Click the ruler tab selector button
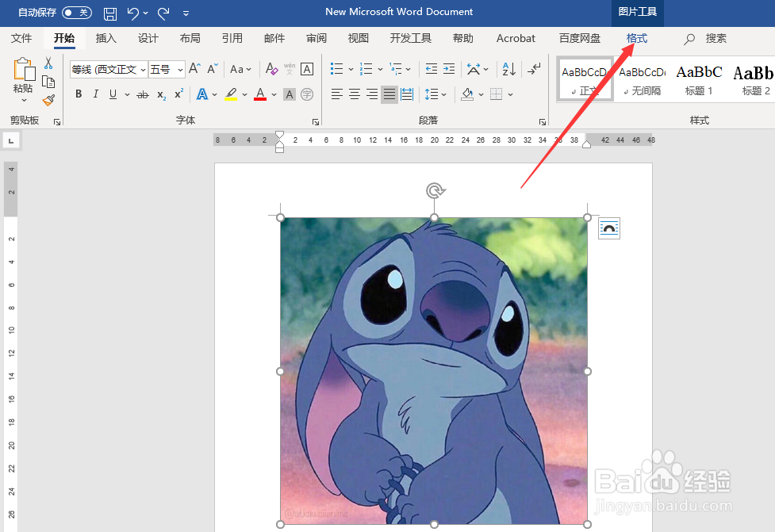775x532 pixels. tap(11, 141)
